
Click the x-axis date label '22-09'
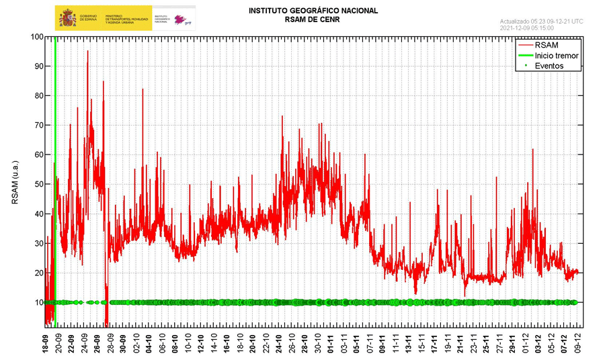pyautogui.click(x=71, y=344)
